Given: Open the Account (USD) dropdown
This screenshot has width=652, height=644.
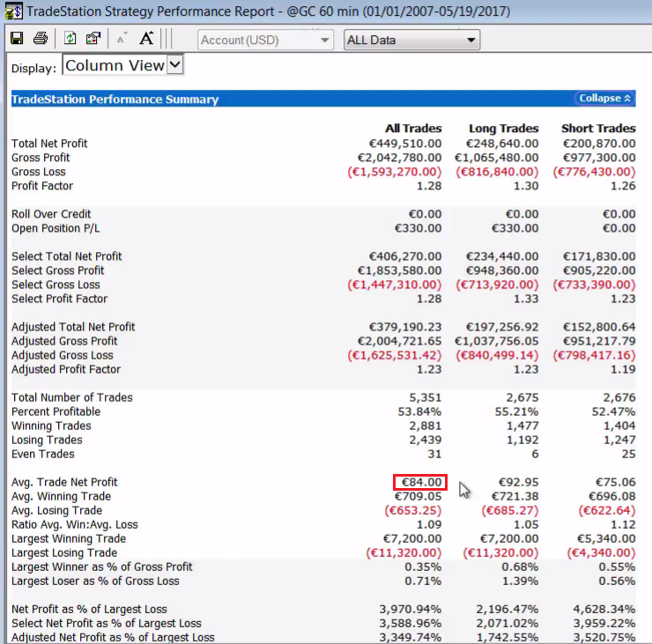Looking at the screenshot, I should pyautogui.click(x=265, y=40).
